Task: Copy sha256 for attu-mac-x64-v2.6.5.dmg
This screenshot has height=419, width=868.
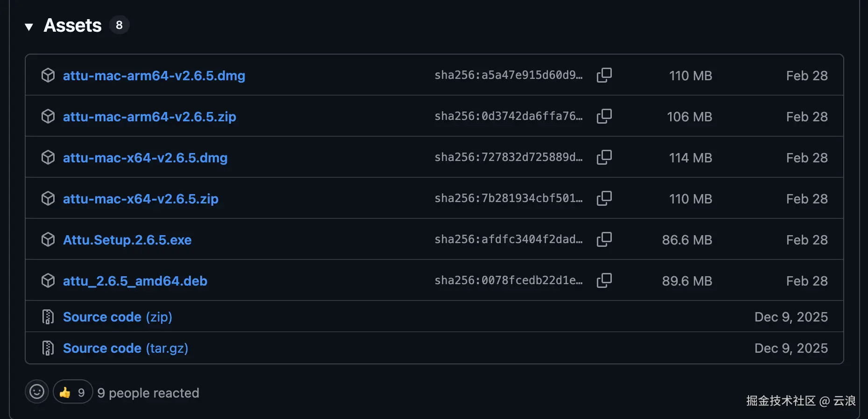Action: coord(604,157)
